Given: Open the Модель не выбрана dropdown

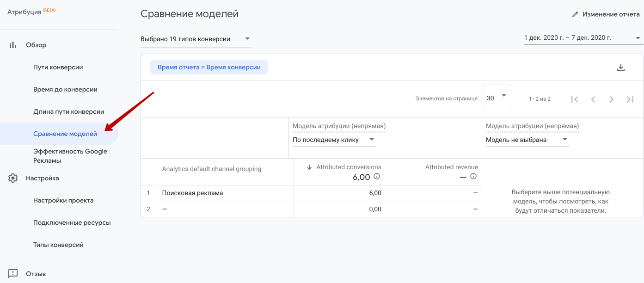Looking at the screenshot, I should pyautogui.click(x=527, y=140).
